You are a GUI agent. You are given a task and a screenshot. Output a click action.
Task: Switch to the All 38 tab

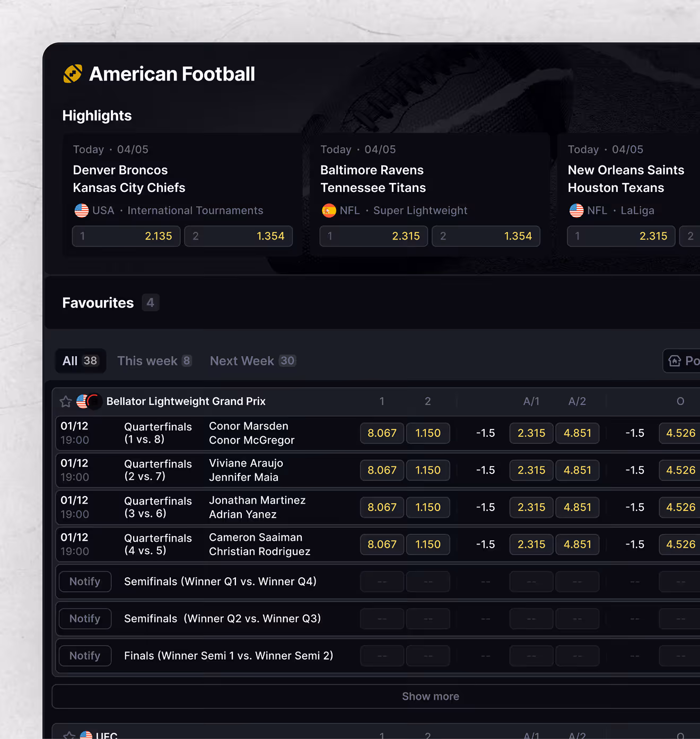coord(81,361)
